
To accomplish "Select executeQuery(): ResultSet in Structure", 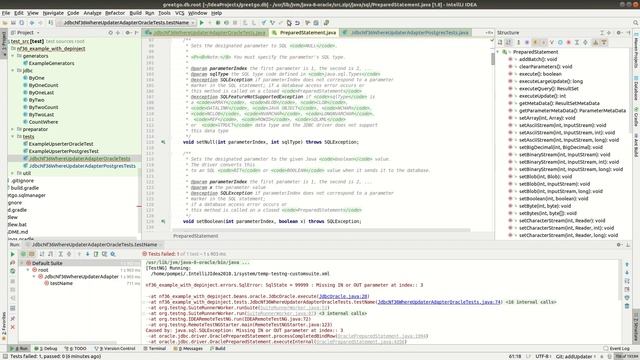I will 548,89.
